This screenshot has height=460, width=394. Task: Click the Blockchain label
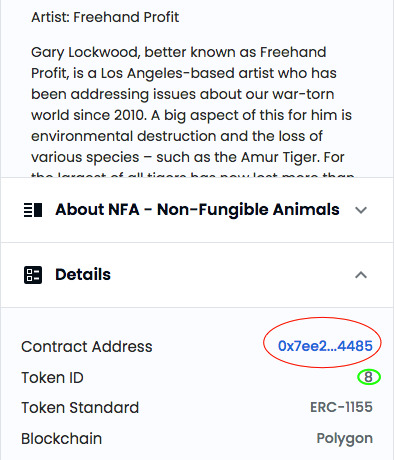coord(61,439)
